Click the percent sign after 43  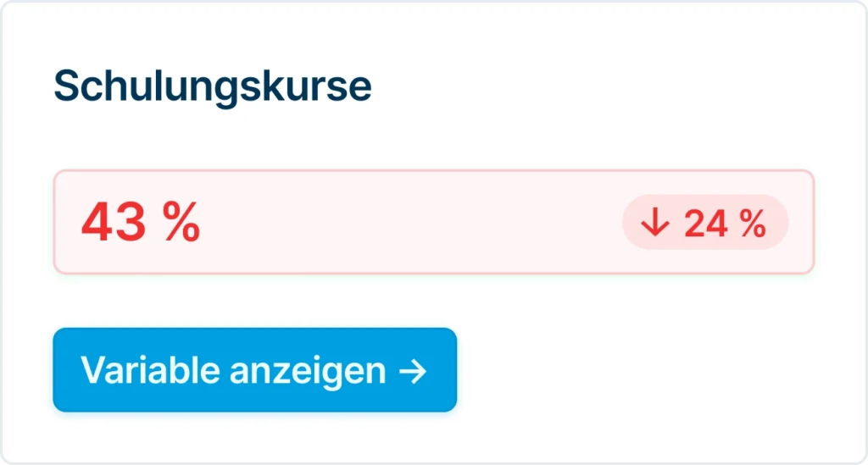click(x=181, y=223)
